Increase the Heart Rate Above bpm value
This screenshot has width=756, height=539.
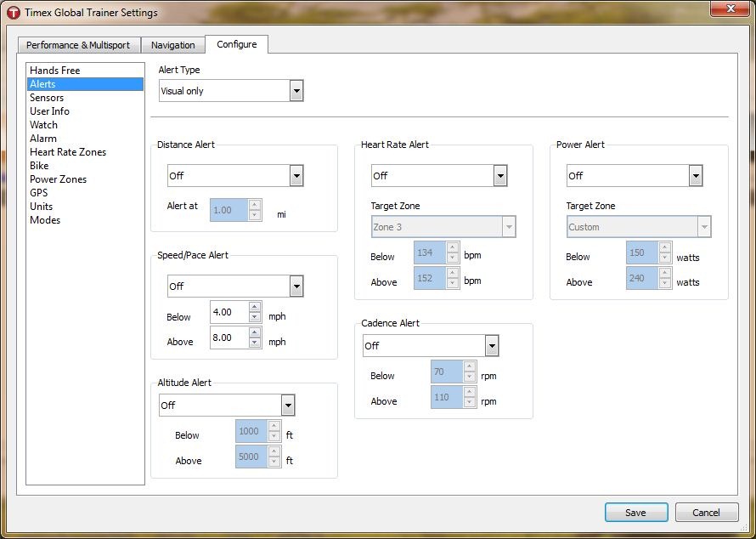pyautogui.click(x=453, y=273)
